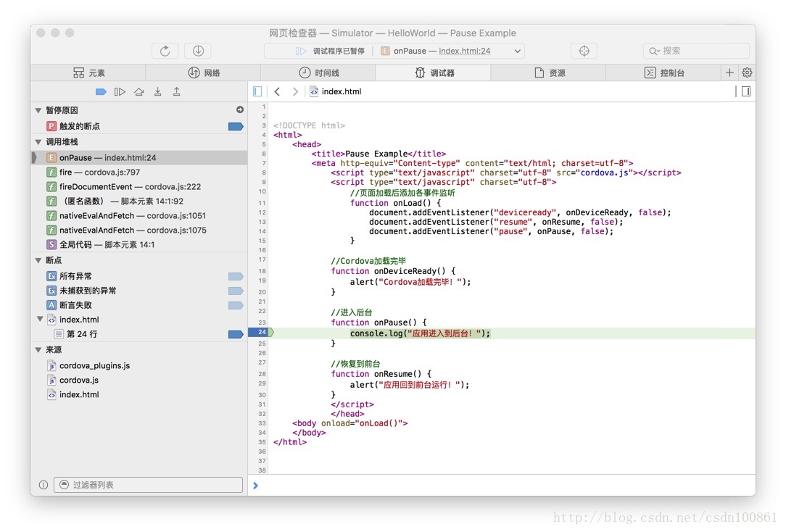Switch to the 资源 tab
786x532 pixels.
click(x=549, y=72)
